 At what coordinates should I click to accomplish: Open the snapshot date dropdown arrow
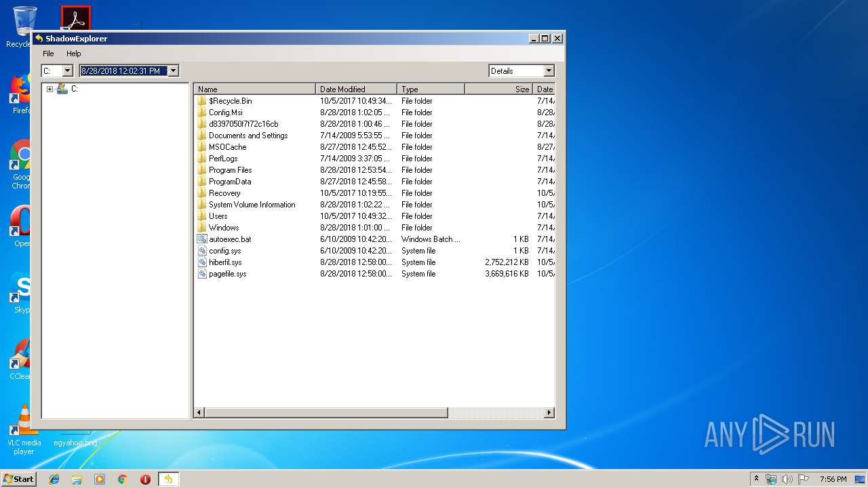tap(173, 71)
